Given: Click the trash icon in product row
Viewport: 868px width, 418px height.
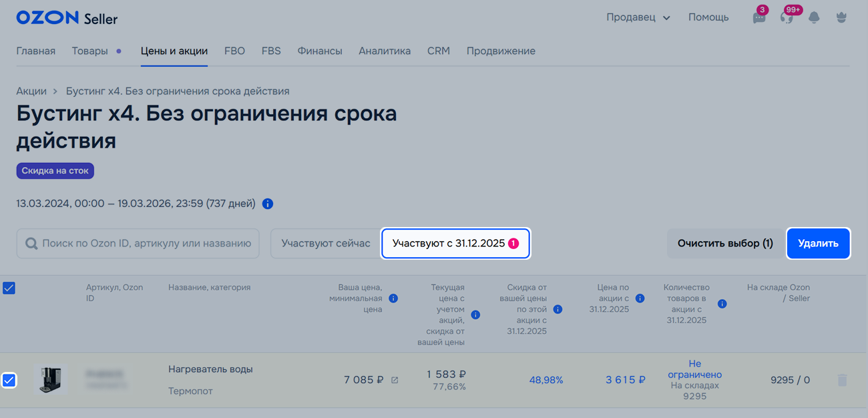Looking at the screenshot, I should click(x=842, y=380).
